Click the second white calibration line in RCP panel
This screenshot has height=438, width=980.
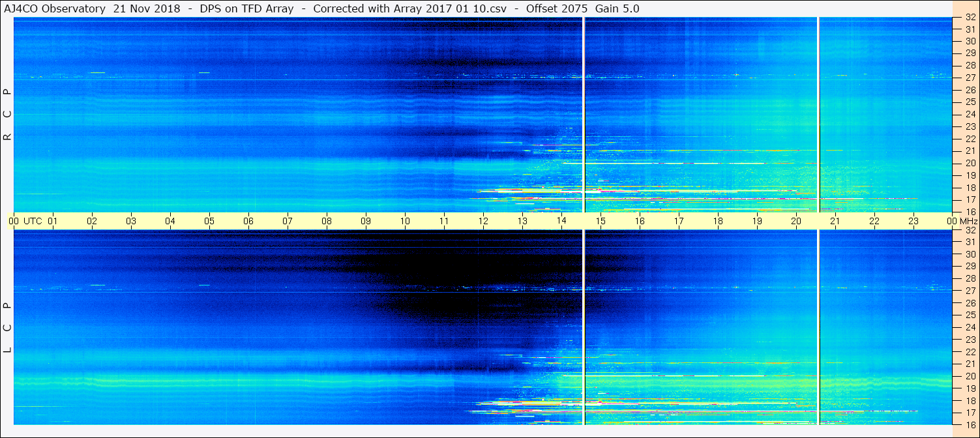coord(818,115)
